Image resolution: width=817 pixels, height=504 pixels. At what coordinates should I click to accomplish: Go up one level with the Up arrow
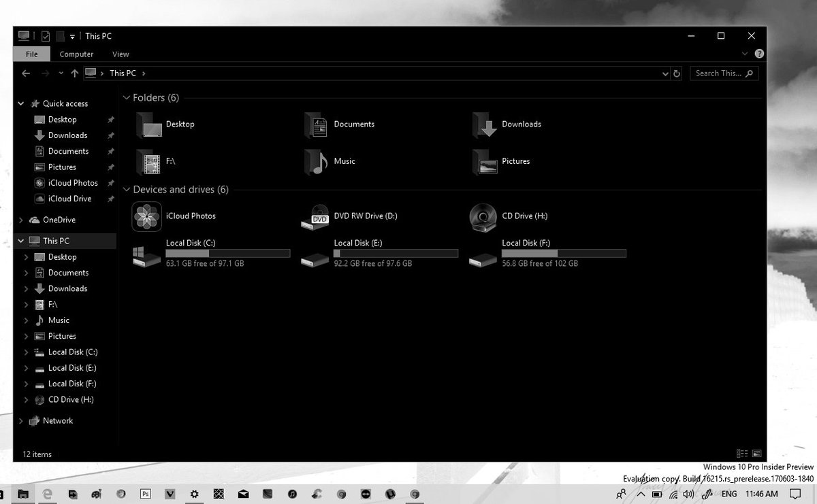point(74,73)
